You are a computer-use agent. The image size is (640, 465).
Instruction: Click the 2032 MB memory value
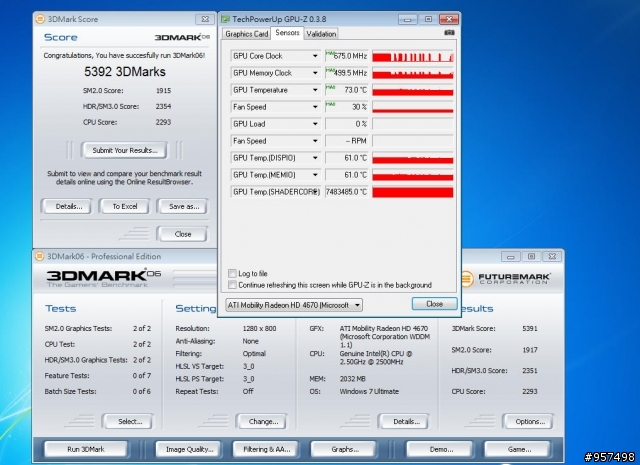353,379
